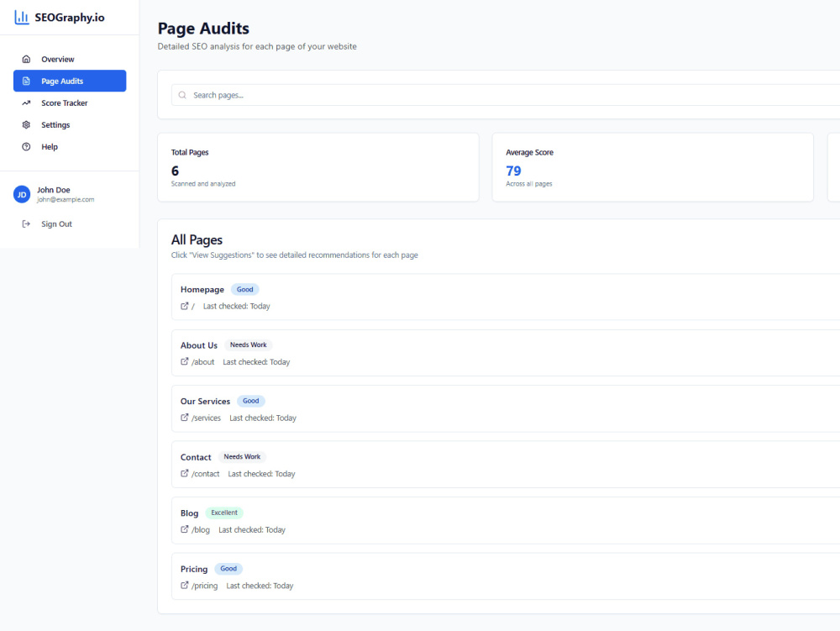Click john@example.com email text
840x631 pixels.
(66, 199)
